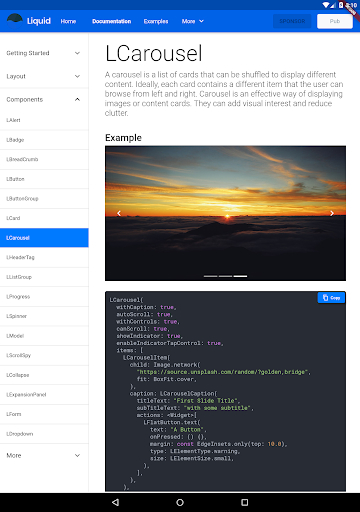Open LForm component page
The height and width of the screenshot is (512, 360).
click(x=44, y=414)
